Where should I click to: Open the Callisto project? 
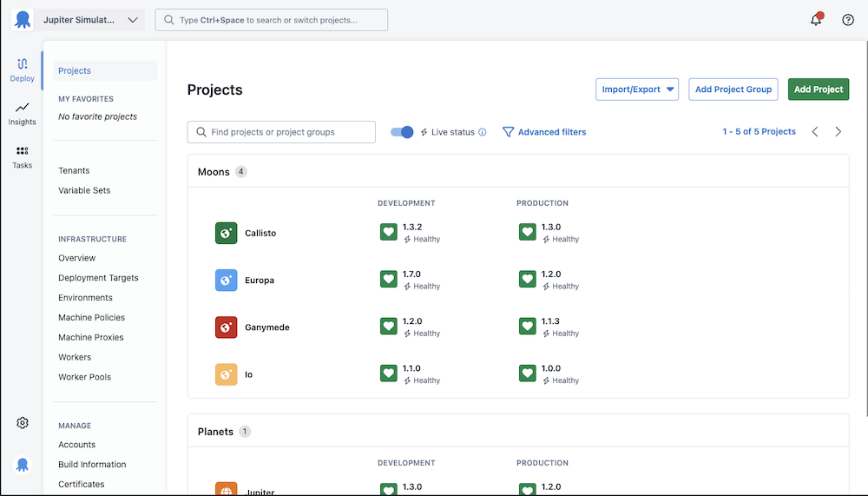(260, 234)
